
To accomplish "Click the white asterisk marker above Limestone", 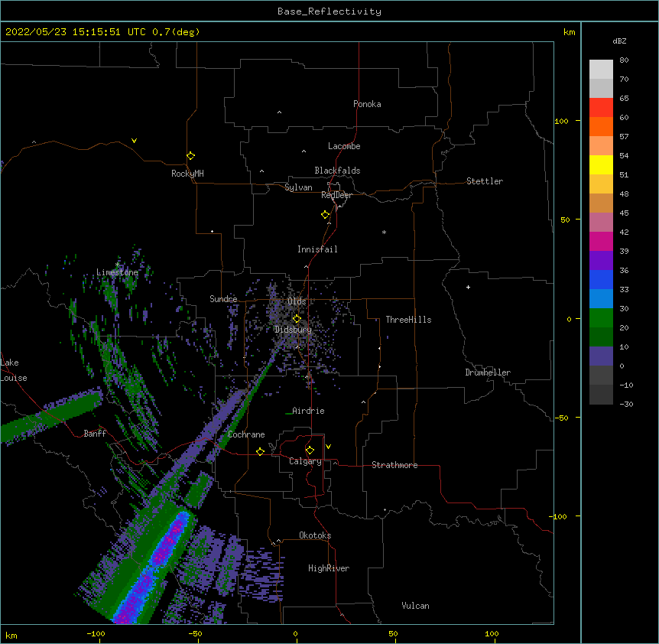I will [117, 265].
